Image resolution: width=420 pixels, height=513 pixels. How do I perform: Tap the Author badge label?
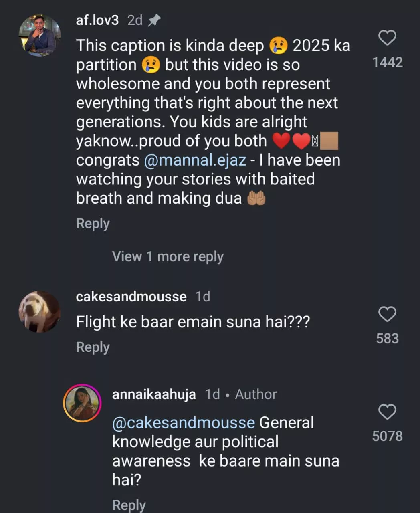[x=256, y=394]
